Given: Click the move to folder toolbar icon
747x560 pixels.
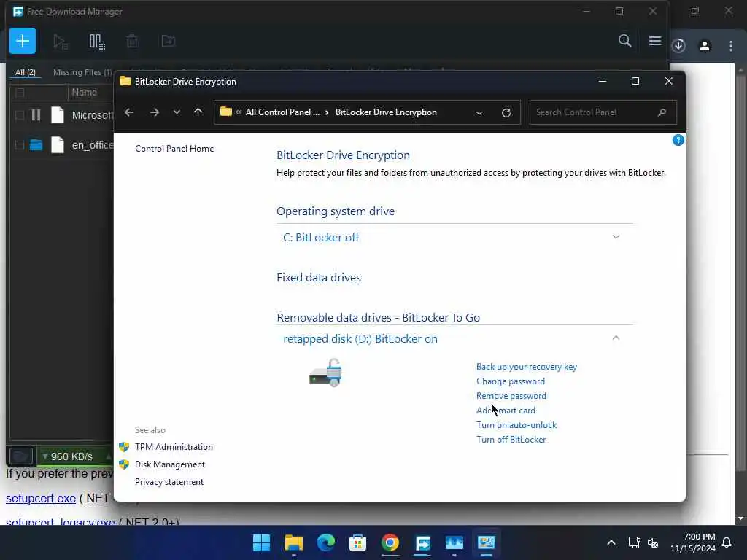Looking at the screenshot, I should 169,42.
